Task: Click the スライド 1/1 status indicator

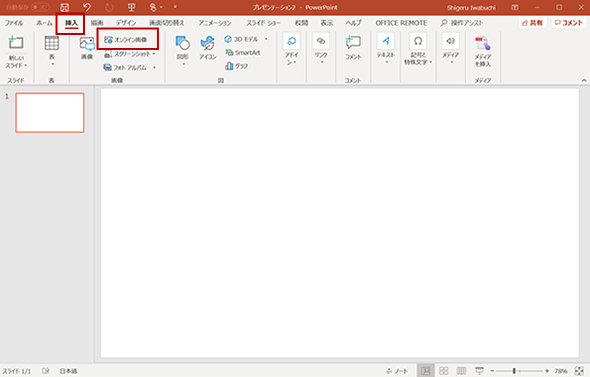Action: (17, 371)
